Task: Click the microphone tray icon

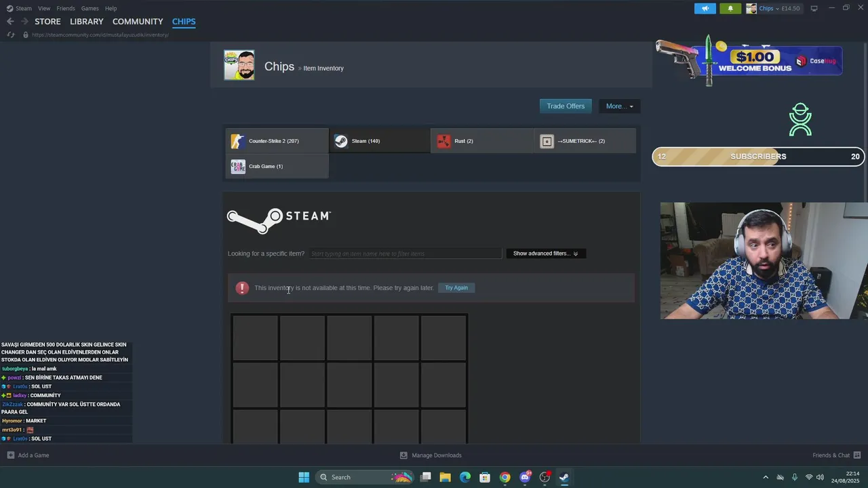Action: [794, 477]
